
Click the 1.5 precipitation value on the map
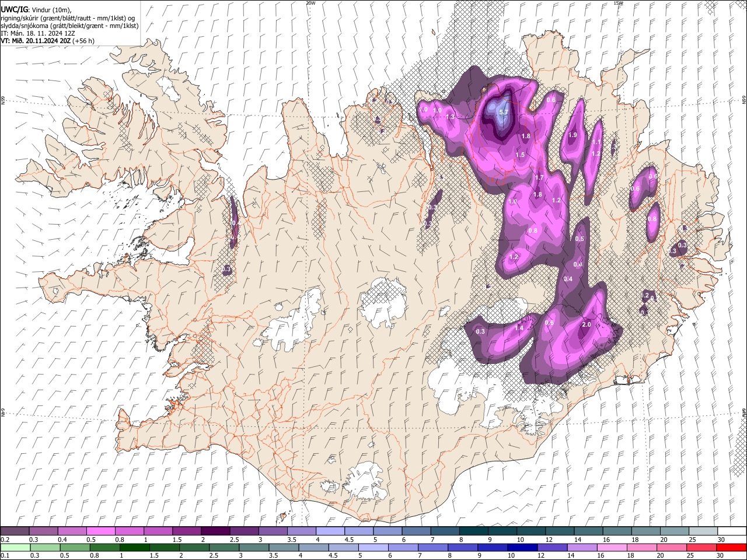(521, 155)
